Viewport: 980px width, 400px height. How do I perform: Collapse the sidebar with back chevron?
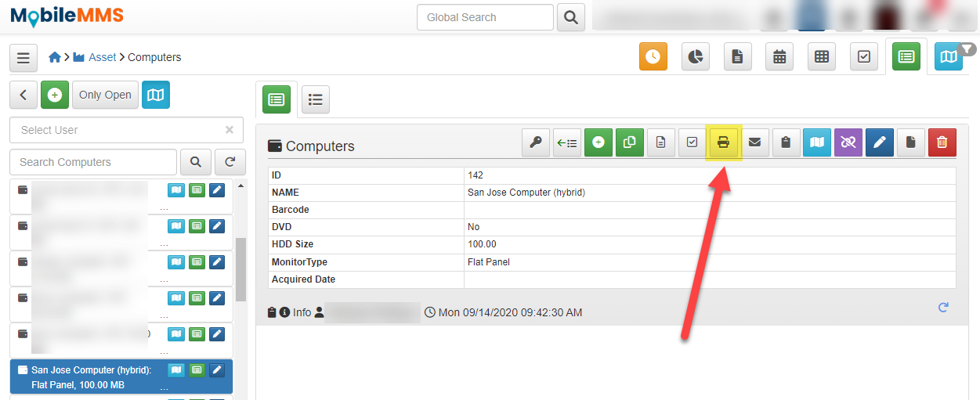tap(24, 95)
